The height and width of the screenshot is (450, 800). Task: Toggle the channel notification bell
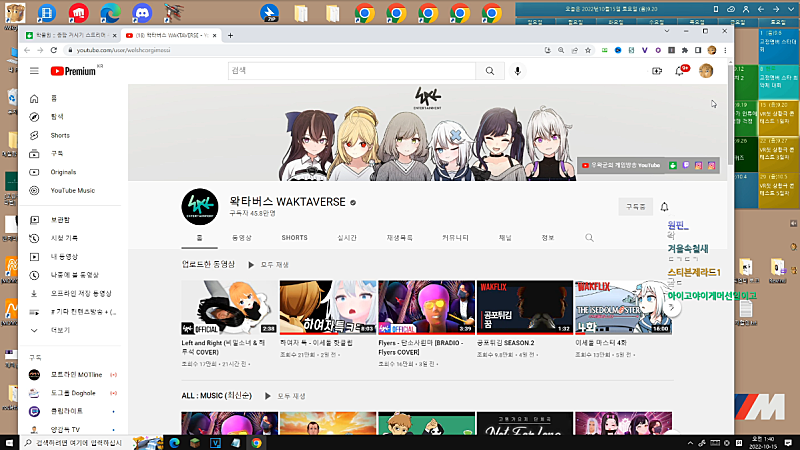tap(664, 207)
